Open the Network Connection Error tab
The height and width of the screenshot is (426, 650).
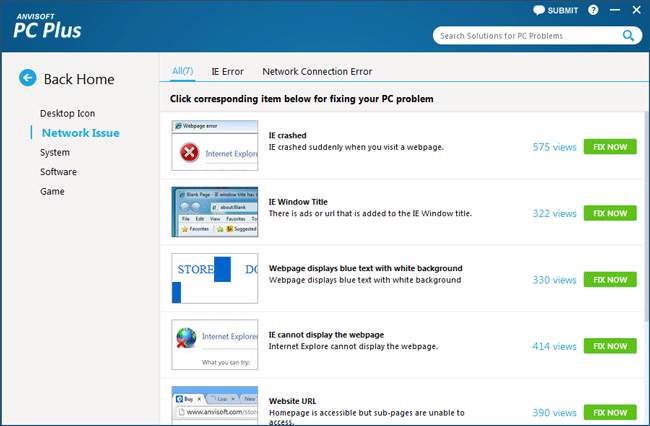[317, 72]
